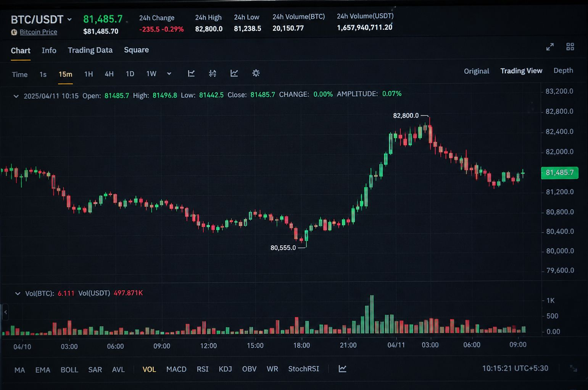
Task: Click the 24h Volume(BTC) value 20,150.77
Action: click(x=288, y=28)
